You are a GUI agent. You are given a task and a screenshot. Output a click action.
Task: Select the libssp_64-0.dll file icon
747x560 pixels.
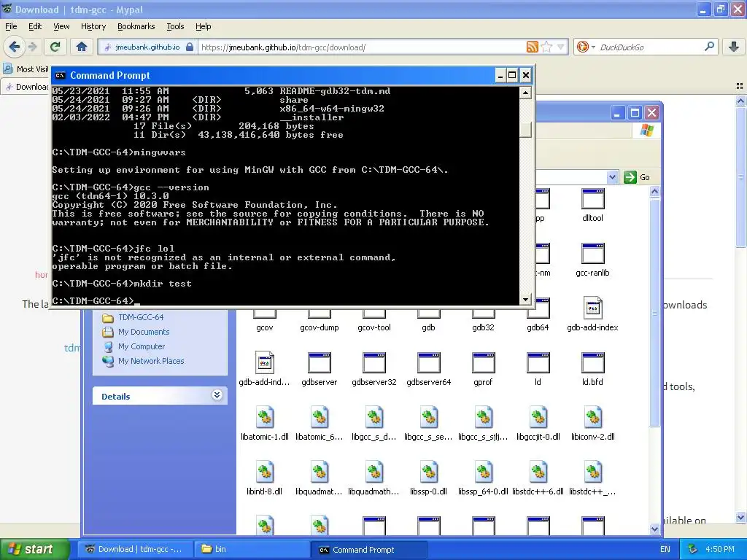(483, 472)
